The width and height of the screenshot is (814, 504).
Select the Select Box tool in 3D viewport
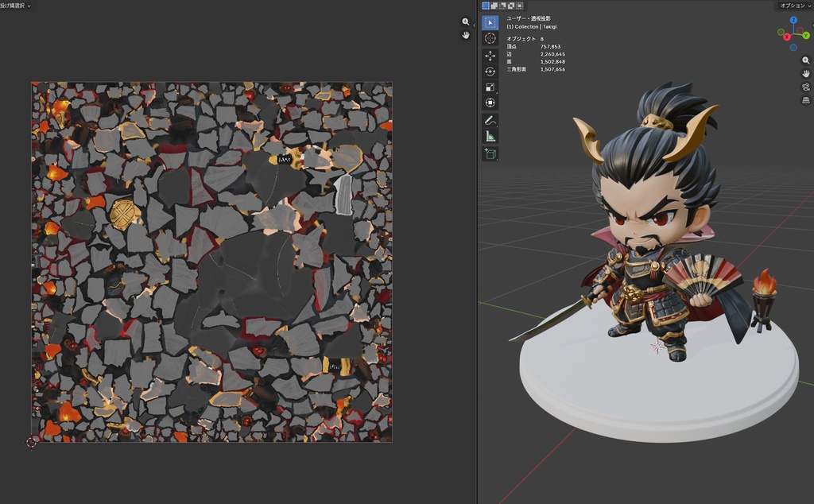point(490,23)
